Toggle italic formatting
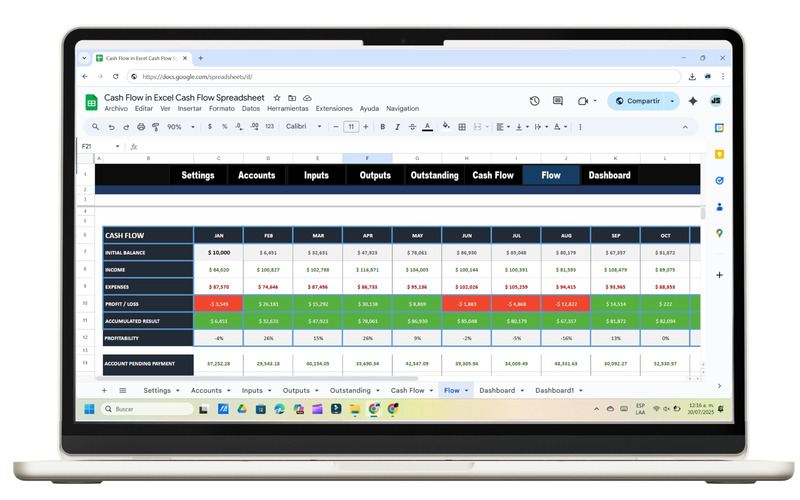Viewport: 800px width, 500px height. tap(397, 127)
